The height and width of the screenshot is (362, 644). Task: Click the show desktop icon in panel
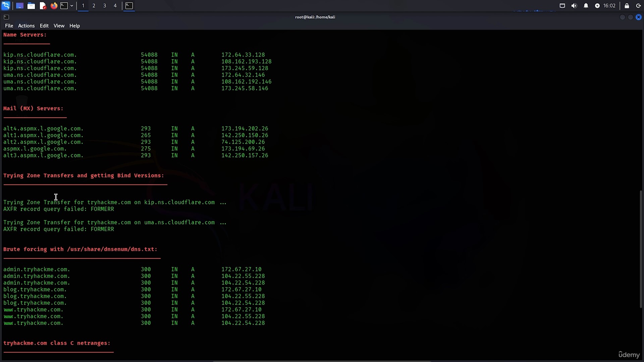tap(20, 6)
